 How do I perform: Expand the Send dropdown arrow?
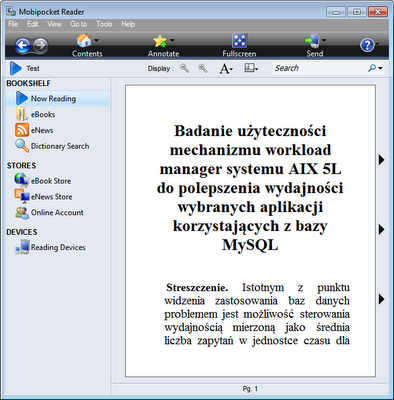tap(324, 40)
